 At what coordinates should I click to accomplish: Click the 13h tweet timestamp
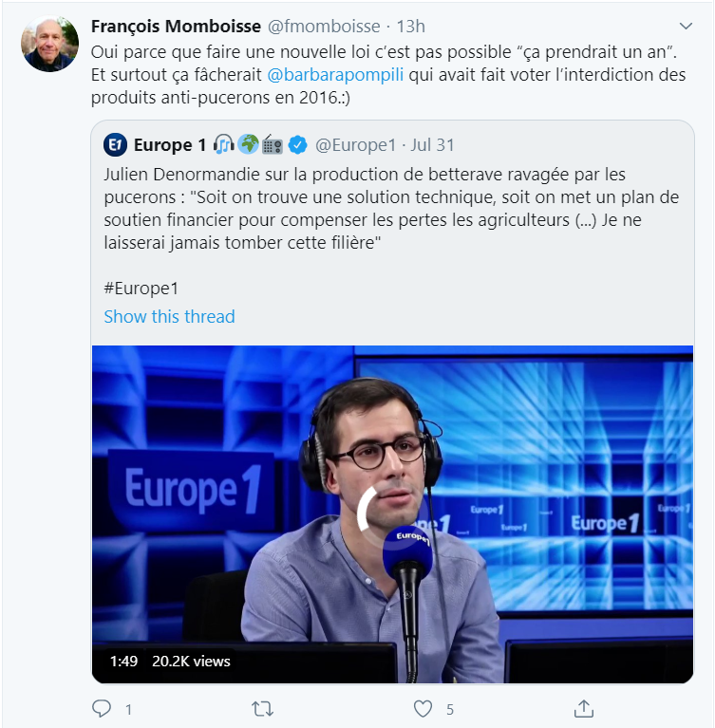411,27
